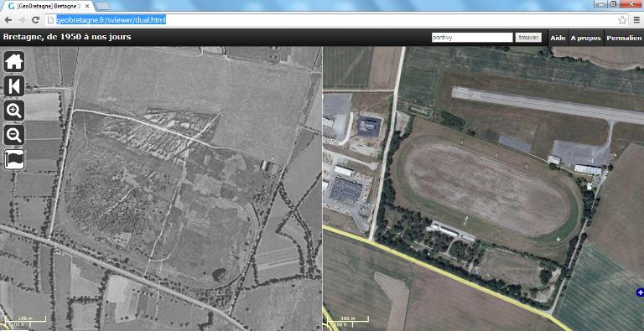Click the geobretagne.fr address bar URL
The image size is (644, 331).
coord(111,20)
